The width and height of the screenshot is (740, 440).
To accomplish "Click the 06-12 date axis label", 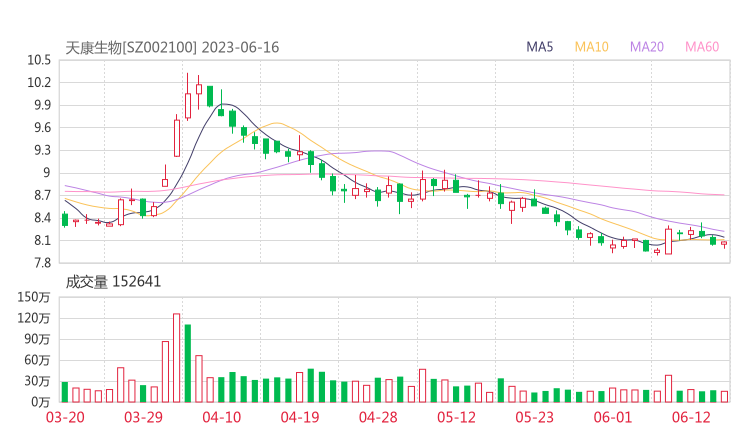I will click(691, 417).
